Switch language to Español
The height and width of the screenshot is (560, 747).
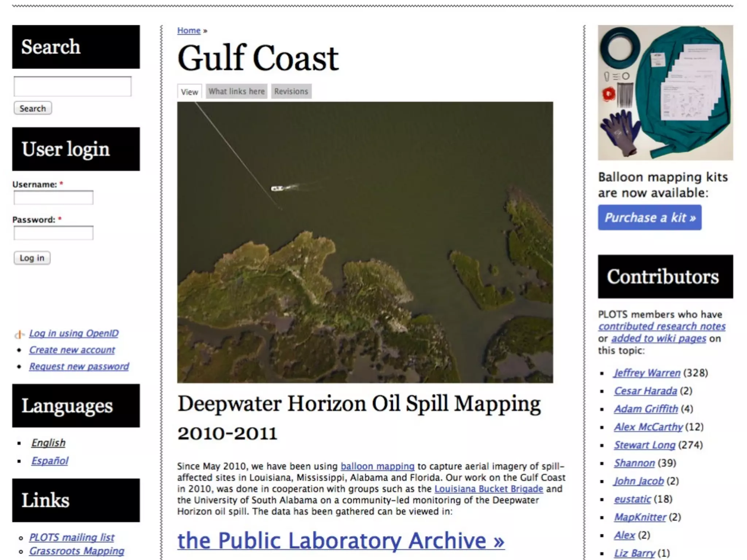[50, 461]
